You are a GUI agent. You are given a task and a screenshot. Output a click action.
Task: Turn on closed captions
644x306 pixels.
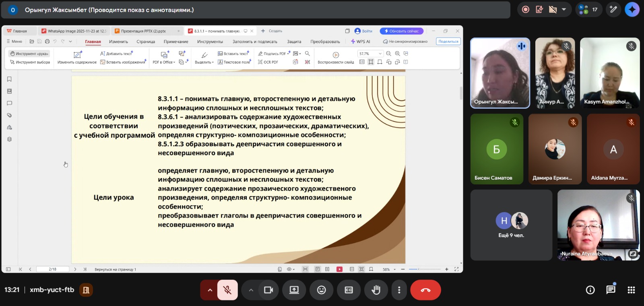pos(349,290)
